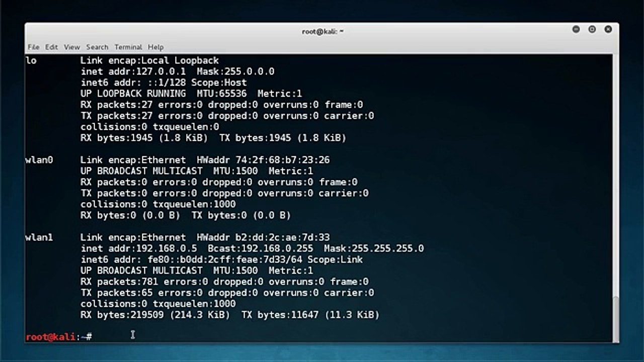Click the 'lo' interface name
Image resolution: width=644 pixels, height=362 pixels.
pos(31,60)
